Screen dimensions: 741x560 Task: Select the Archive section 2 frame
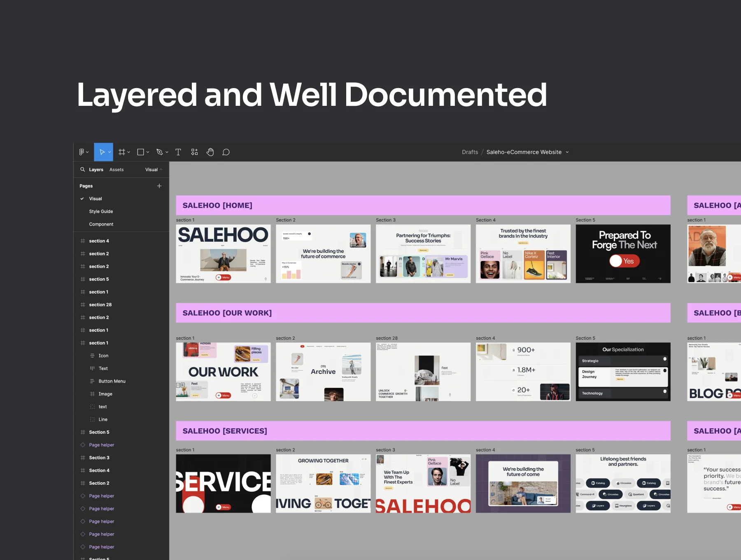click(323, 372)
